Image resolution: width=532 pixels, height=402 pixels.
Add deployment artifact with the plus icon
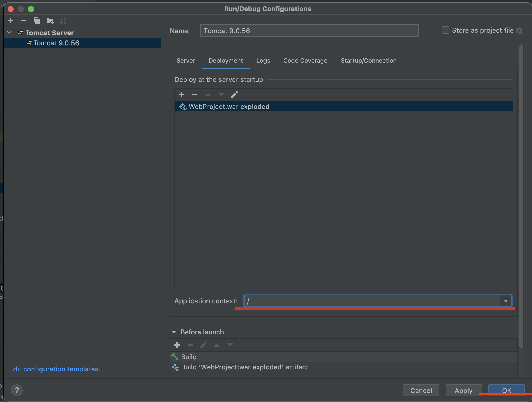pos(181,95)
